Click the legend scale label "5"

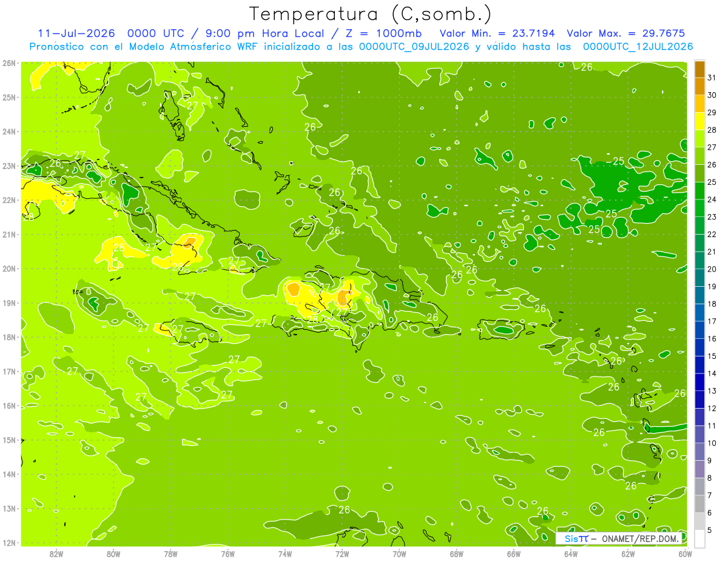pos(710,530)
